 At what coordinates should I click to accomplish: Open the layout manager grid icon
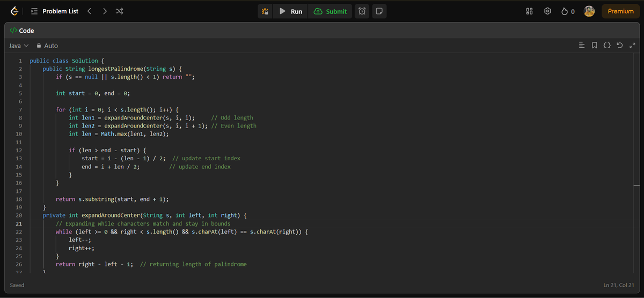click(x=530, y=11)
